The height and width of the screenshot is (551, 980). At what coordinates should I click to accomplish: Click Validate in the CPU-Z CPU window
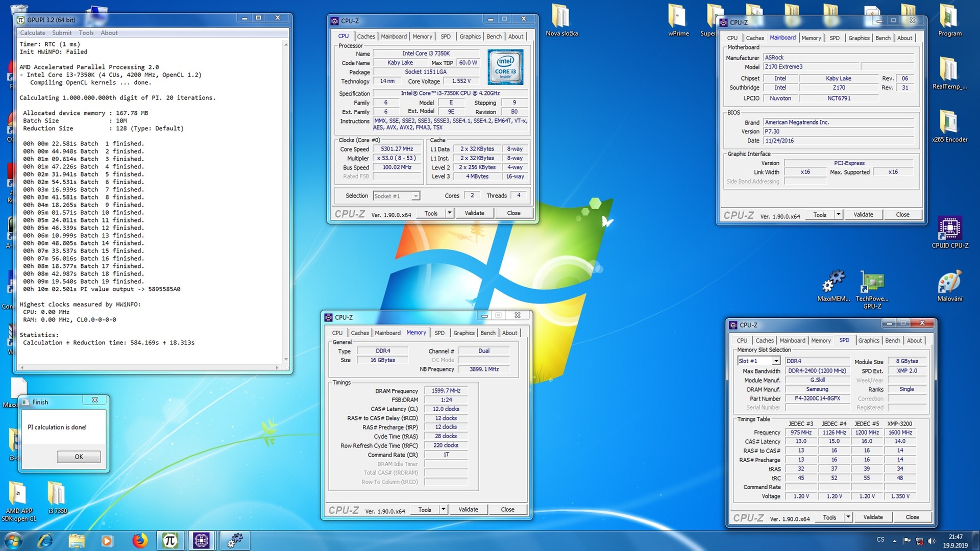475,213
